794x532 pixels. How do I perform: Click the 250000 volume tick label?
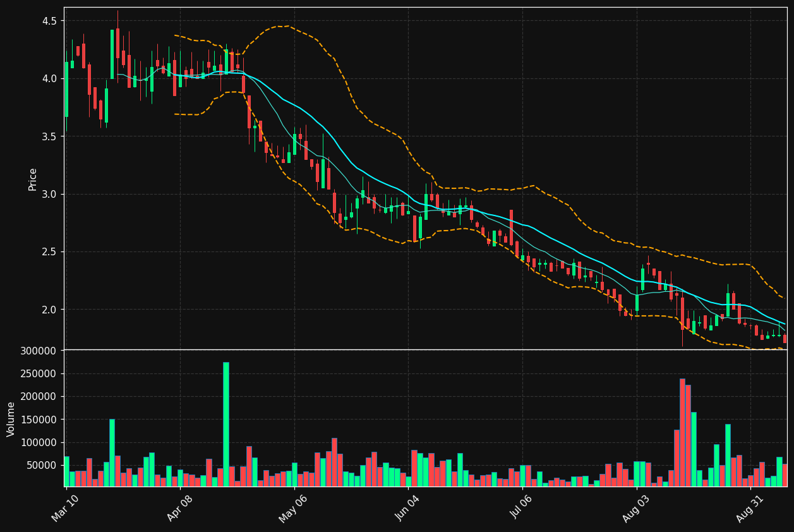point(39,373)
